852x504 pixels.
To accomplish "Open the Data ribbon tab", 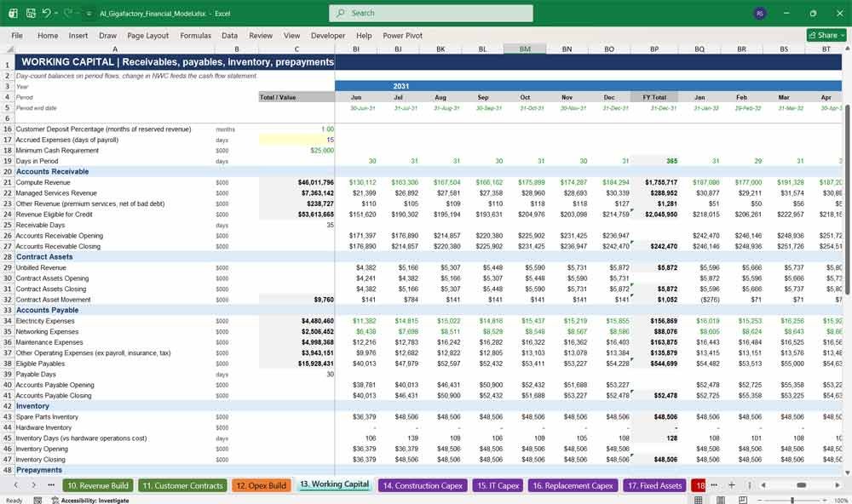I will point(229,35).
